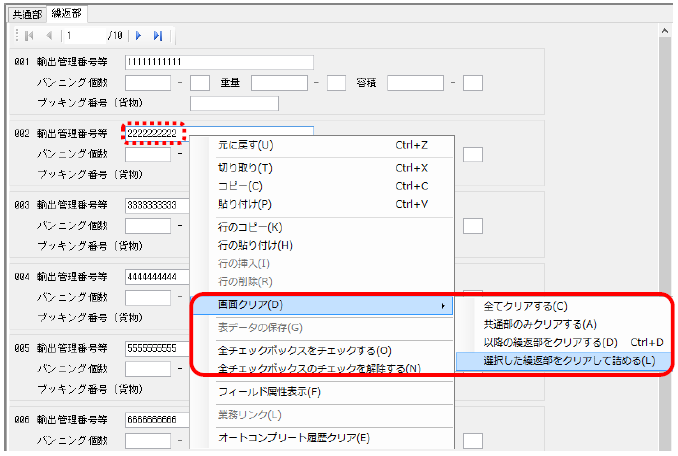
Task: Choose 元に戻す(U) from context menu
Action: coord(322,145)
